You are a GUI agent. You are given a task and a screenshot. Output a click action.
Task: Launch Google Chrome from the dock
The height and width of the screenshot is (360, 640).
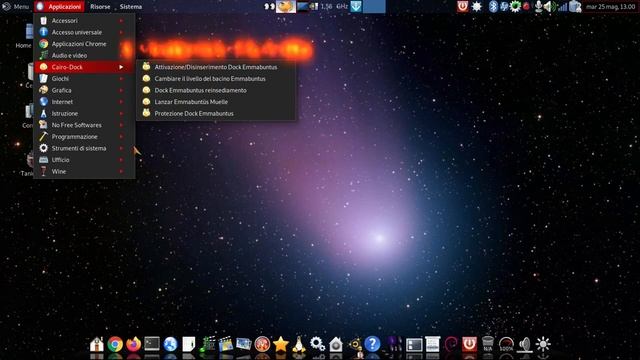click(115, 344)
